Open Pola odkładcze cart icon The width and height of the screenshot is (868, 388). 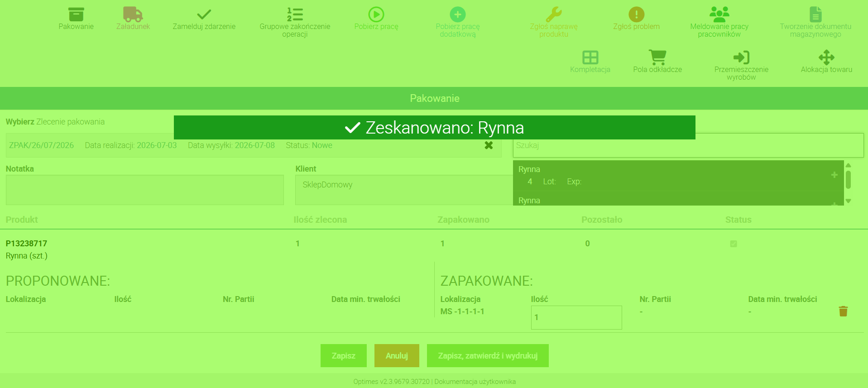point(657,57)
